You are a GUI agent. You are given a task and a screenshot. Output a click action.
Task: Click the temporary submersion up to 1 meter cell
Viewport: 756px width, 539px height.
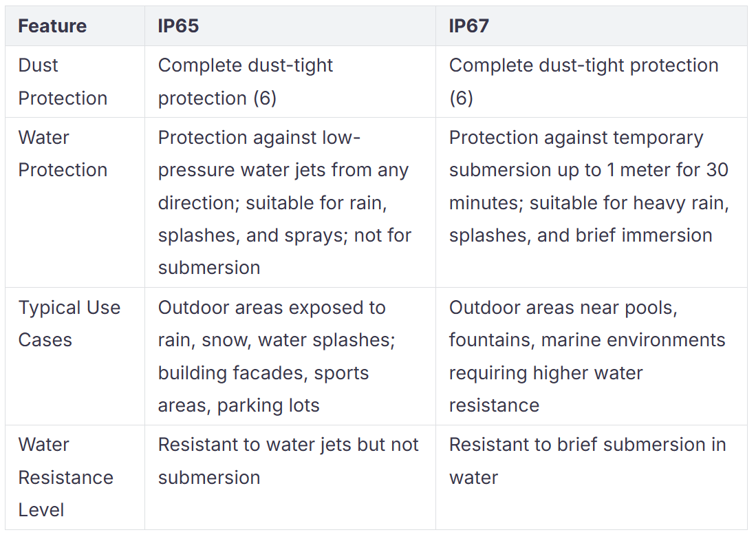click(588, 186)
